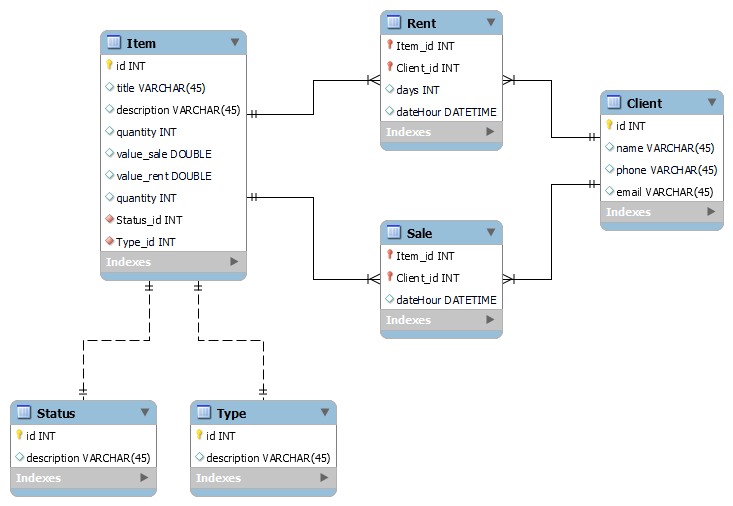Click diamond icon beside name VARCHAR(45)
Image resolution: width=733 pixels, height=506 pixels.
tap(610, 146)
